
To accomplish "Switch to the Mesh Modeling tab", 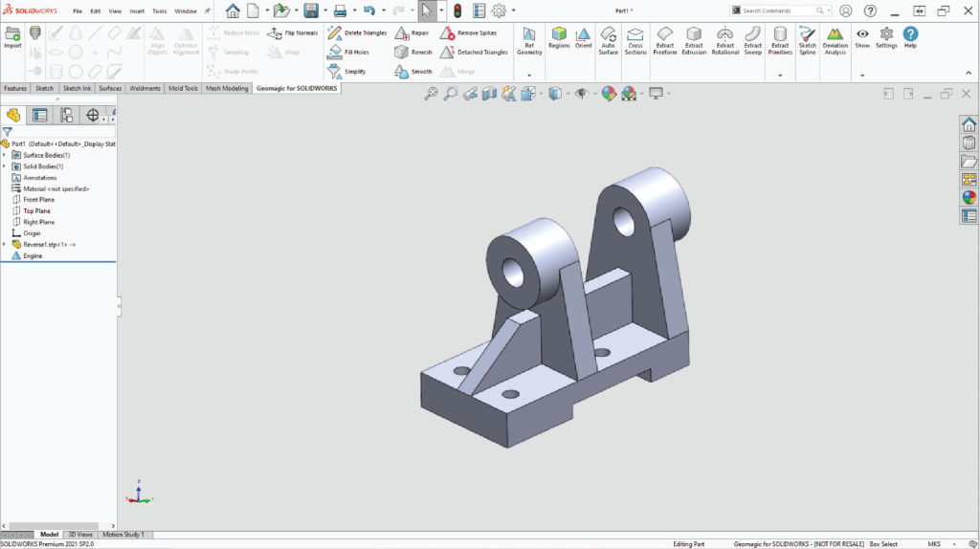I will coord(226,88).
